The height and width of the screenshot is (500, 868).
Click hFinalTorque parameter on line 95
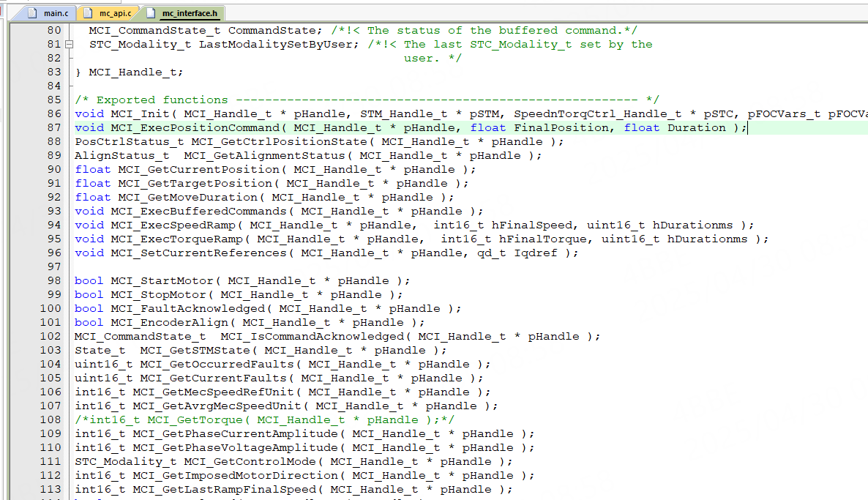[543, 239]
